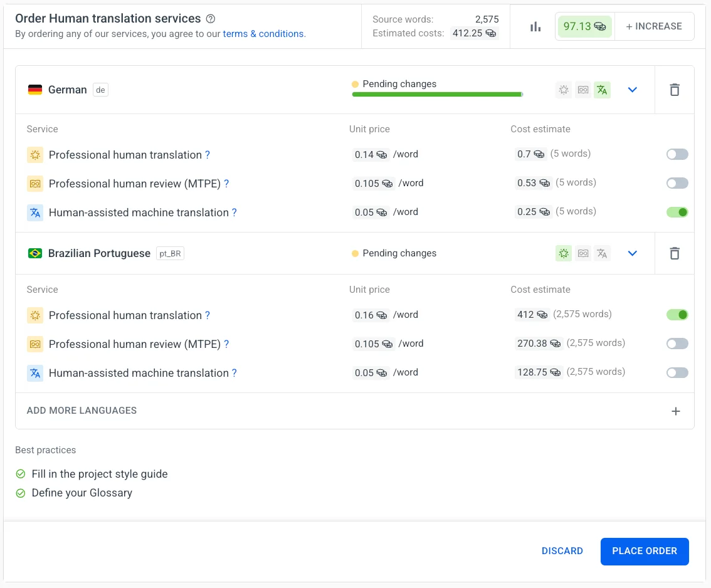Open help for German Professional human translation
The width and height of the screenshot is (711, 588).
pyautogui.click(x=208, y=155)
